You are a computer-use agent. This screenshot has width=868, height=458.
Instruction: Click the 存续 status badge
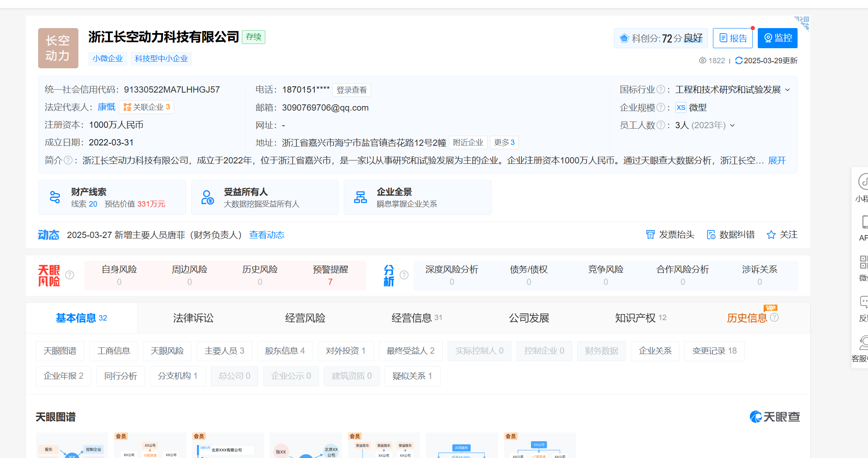coord(254,37)
